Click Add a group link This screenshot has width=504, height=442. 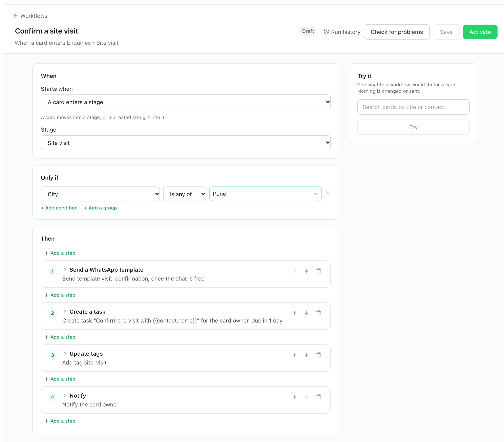tap(100, 208)
